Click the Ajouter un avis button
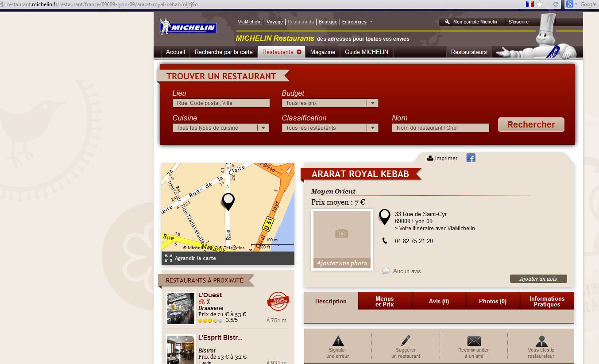Screen dimensions: 599x364 click(x=538, y=279)
